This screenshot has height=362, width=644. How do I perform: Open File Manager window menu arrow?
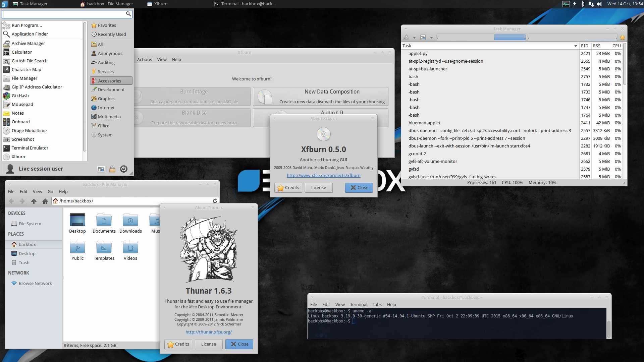pos(10,184)
